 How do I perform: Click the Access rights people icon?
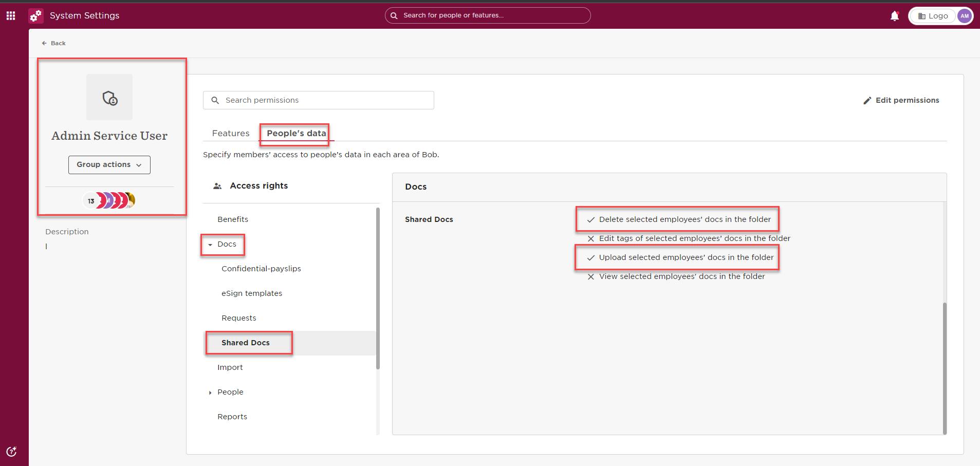pos(217,186)
